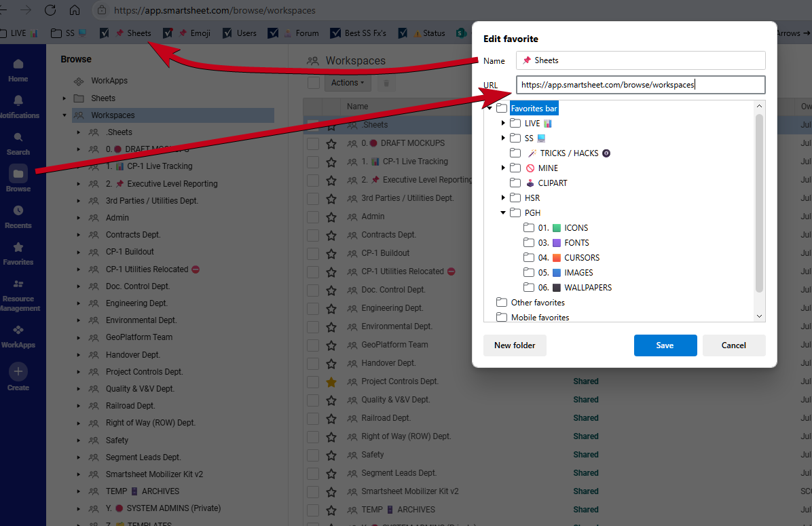Check the 3rd Parties / Utilities Dept. checkbox
Screen dimensions: 812x526
pyautogui.click(x=313, y=198)
